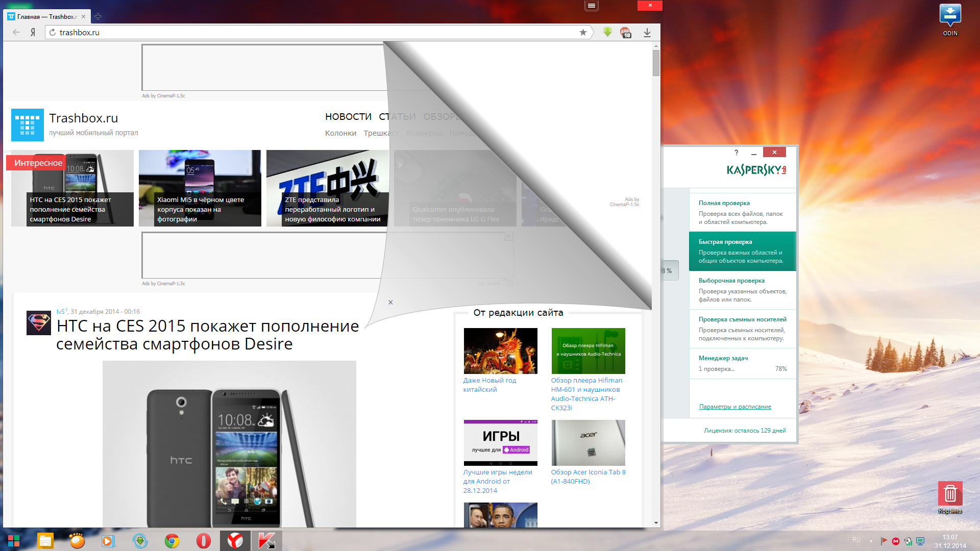Open the СТАТЬИ menu item
Screen dimensions: 980x551
click(x=397, y=117)
